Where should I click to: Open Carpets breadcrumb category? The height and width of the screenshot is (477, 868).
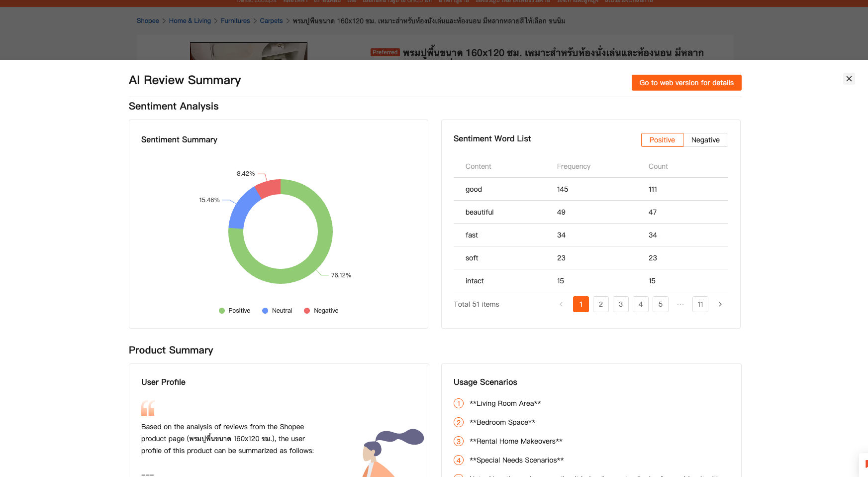point(271,21)
